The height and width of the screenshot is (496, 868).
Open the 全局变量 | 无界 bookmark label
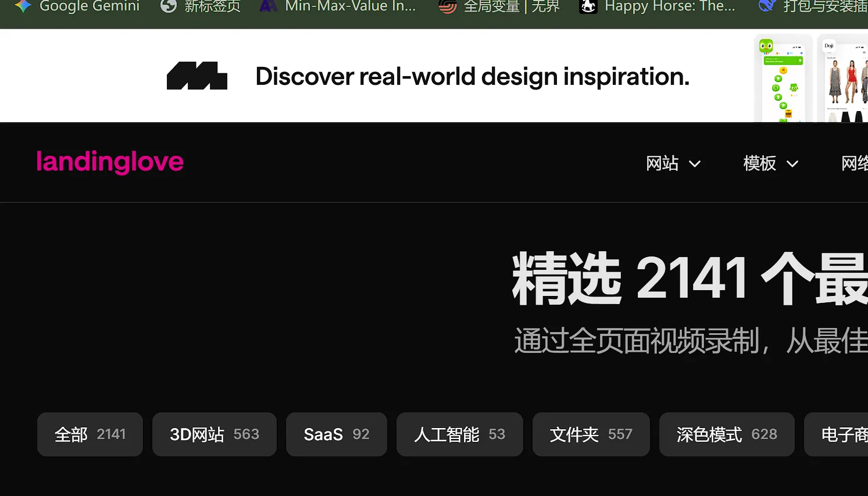512,6
